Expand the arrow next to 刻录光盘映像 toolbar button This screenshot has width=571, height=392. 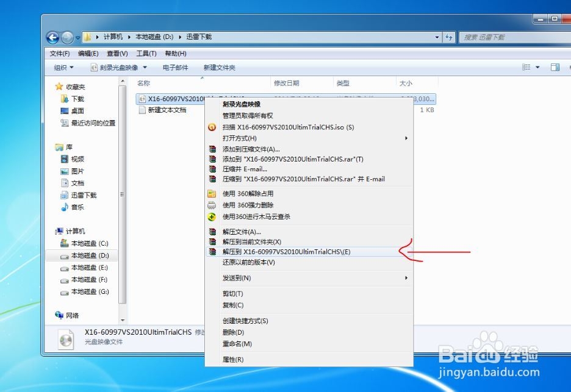145,68
